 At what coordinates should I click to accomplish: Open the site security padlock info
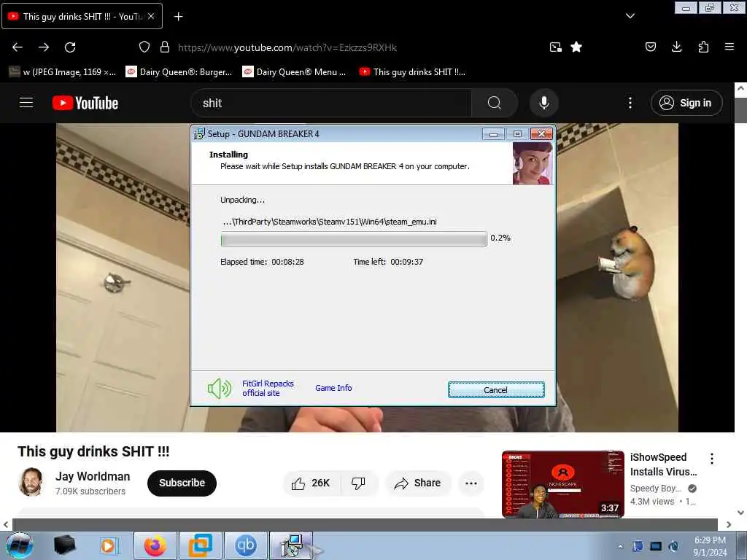point(165,47)
